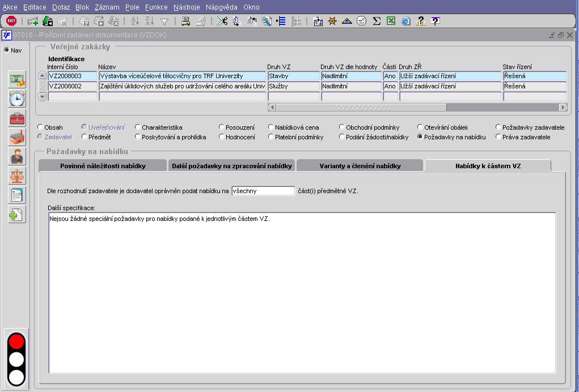Click the magnifier search icon in the toolbar
This screenshot has height=392, width=579.
pos(266,22)
